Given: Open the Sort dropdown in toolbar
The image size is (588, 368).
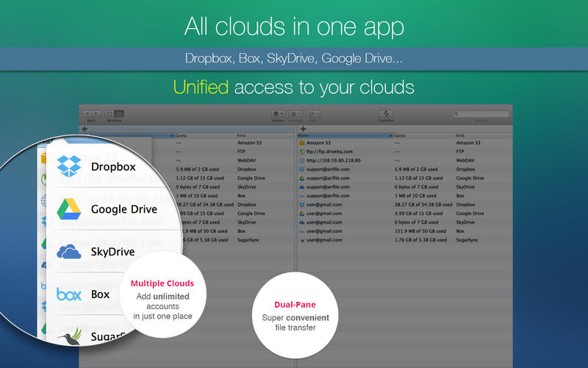Looking at the screenshot, I should [x=313, y=113].
